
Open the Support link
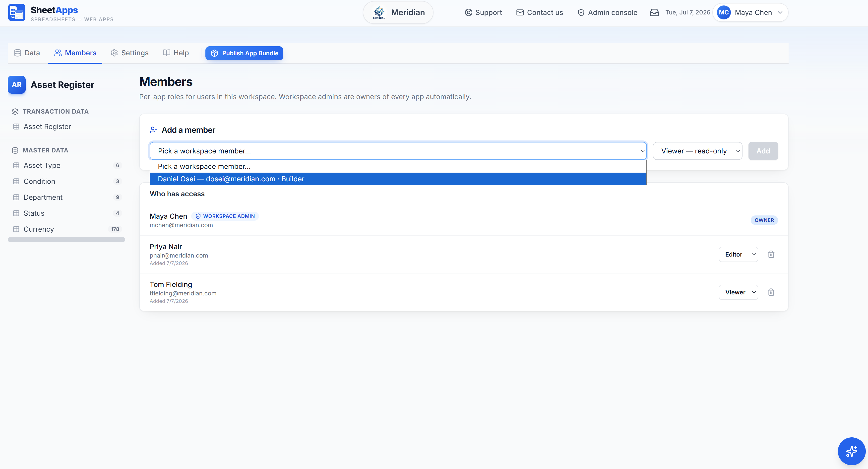483,12
